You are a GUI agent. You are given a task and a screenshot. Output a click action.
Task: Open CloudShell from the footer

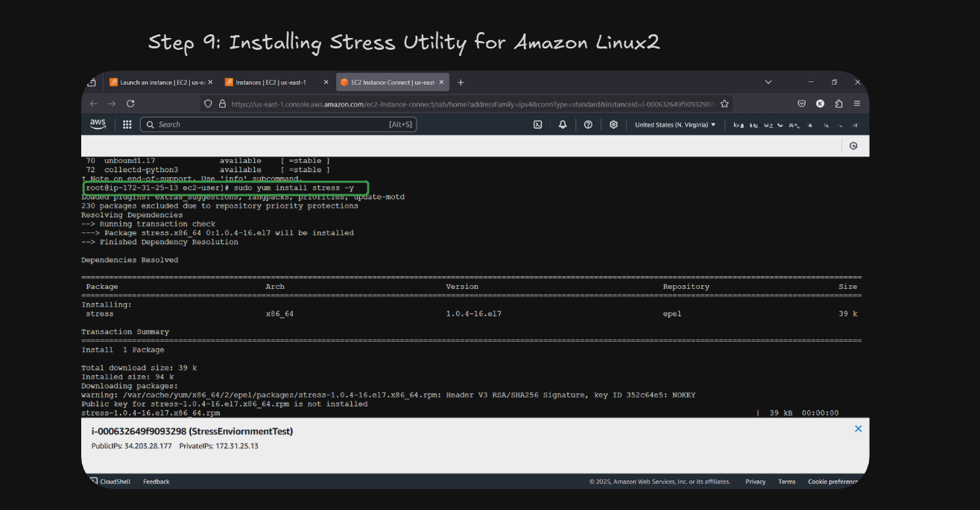(110, 482)
